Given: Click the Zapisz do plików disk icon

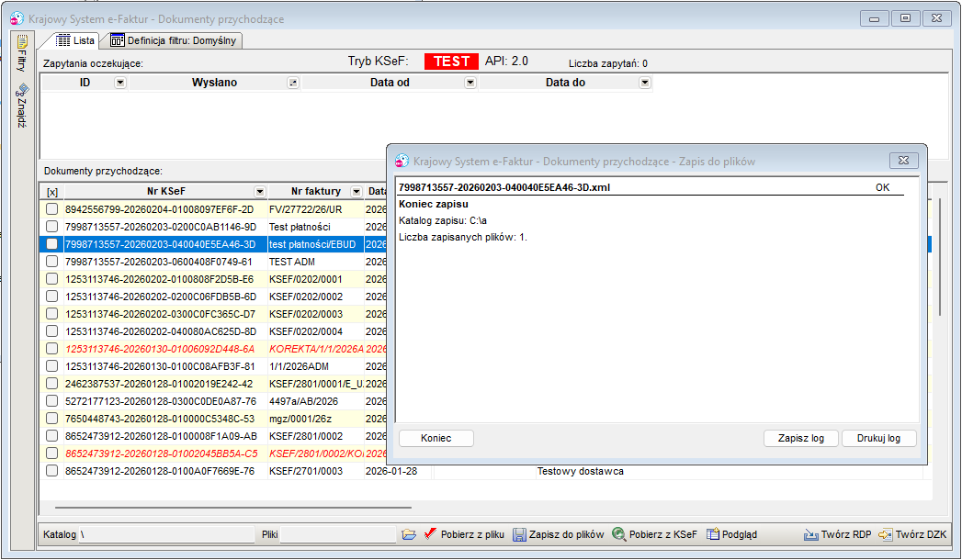Looking at the screenshot, I should click(x=519, y=534).
